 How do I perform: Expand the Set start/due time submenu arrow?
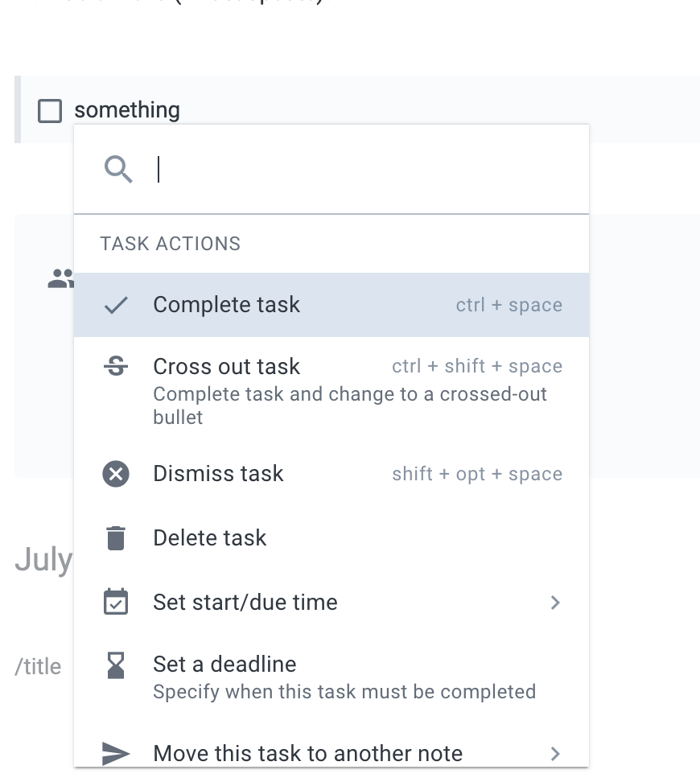click(554, 603)
